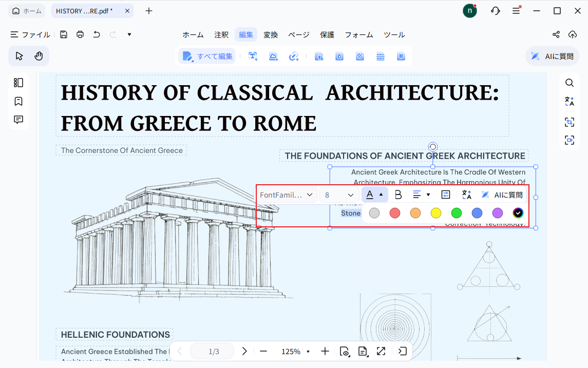This screenshot has height=368, width=588.
Task: Open the thumbnails panel in left sidebar
Action: (18, 83)
